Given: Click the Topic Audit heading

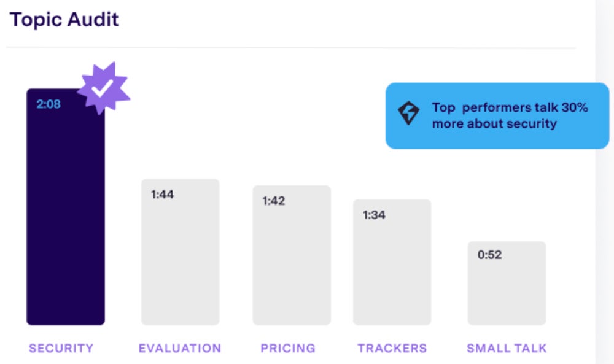Looking at the screenshot, I should (x=64, y=20).
